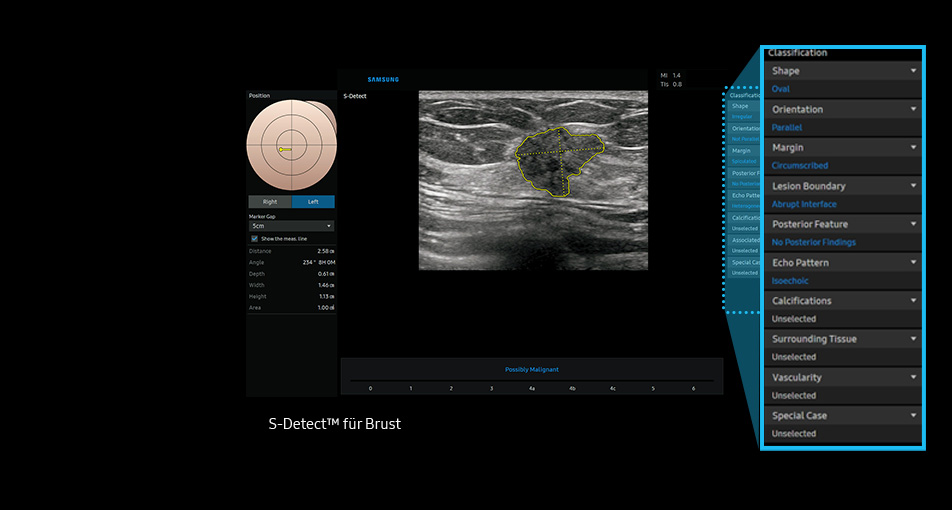
Task: Click 'Unselected' under Surrounding Tissue
Action: click(x=794, y=357)
